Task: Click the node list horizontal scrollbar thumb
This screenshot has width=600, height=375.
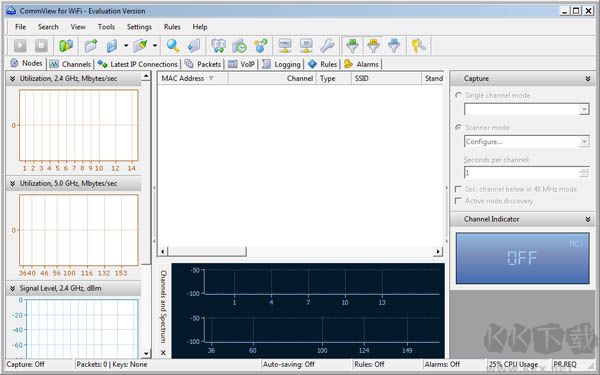Action: point(207,251)
